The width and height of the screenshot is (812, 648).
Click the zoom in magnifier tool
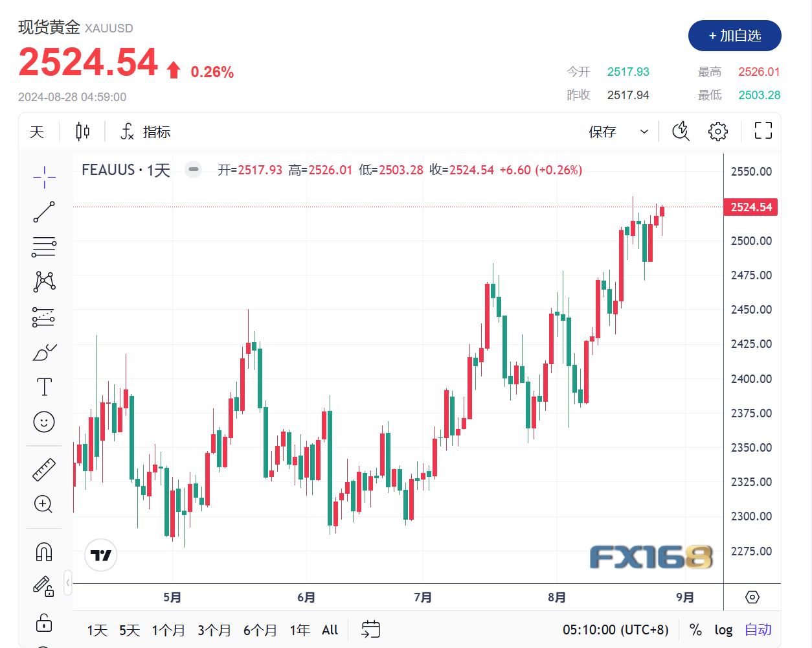44,504
